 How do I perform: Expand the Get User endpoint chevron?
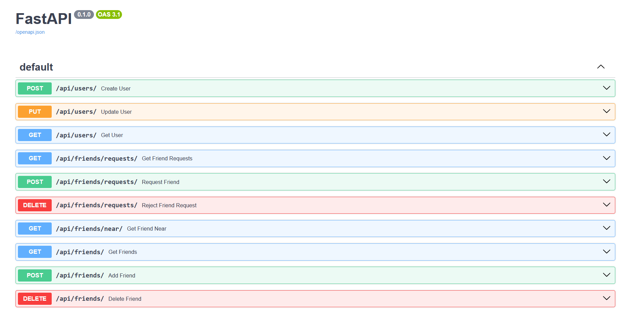[606, 135]
